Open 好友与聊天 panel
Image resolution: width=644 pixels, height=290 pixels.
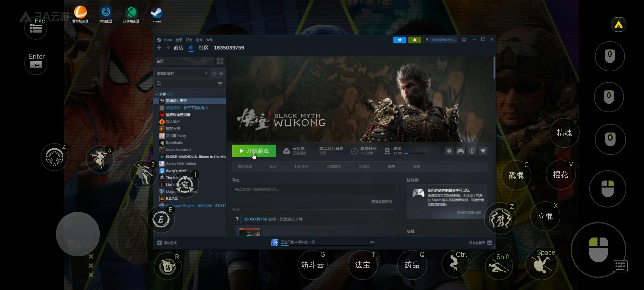click(480, 243)
